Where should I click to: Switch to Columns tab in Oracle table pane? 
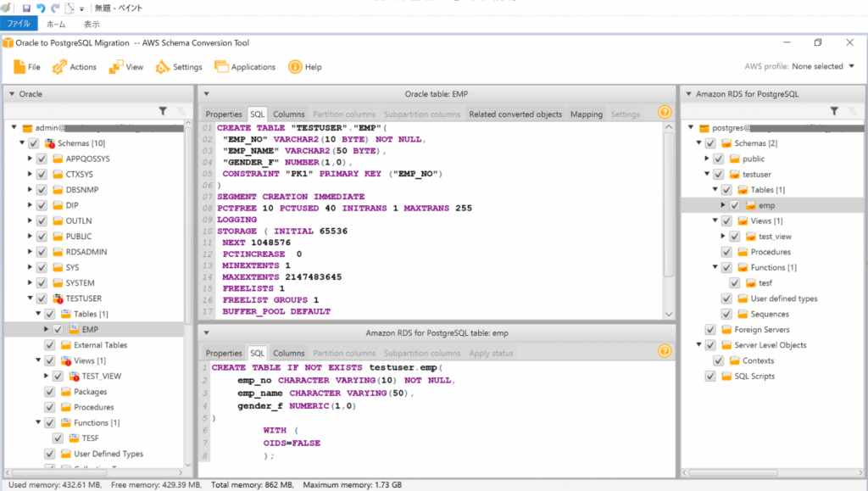click(288, 114)
